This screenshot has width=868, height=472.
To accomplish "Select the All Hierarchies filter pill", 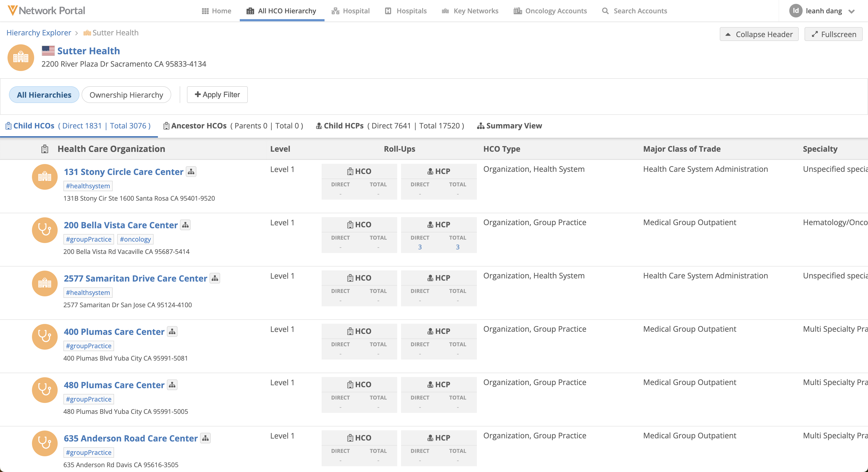I will point(44,95).
